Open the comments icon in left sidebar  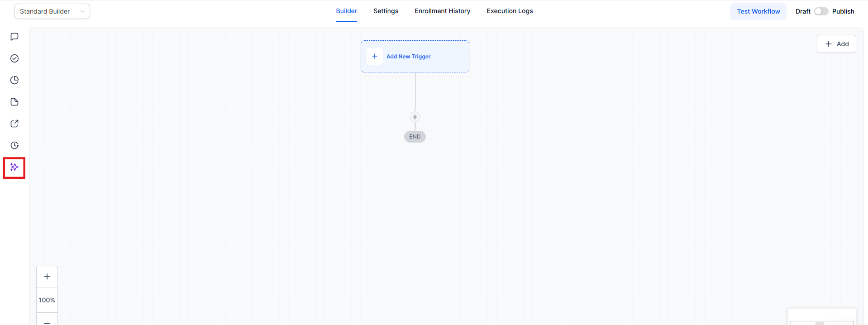(14, 37)
